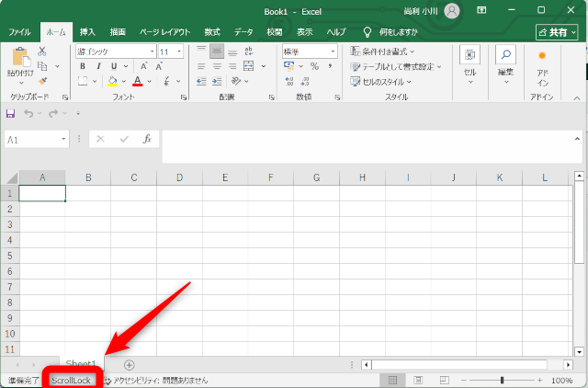This screenshot has height=388, width=588.
Task: Switch to Page Break Preview icon
Action: [444, 380]
